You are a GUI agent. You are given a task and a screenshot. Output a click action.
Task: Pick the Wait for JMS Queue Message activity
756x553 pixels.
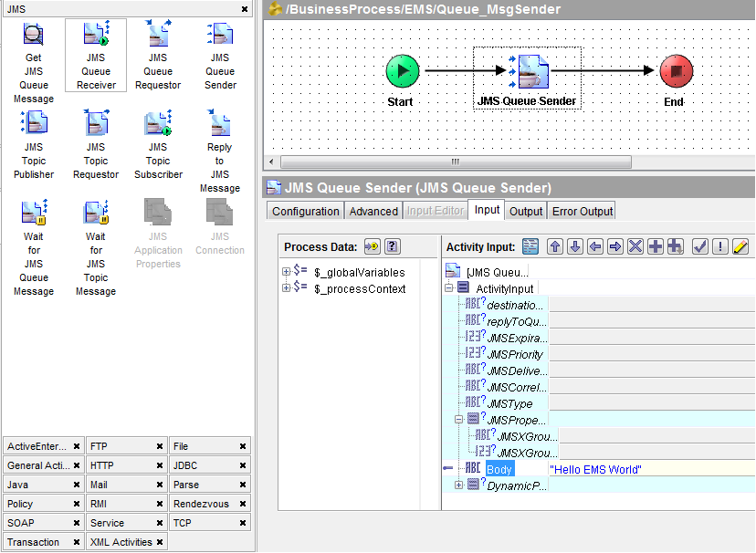pos(34,214)
